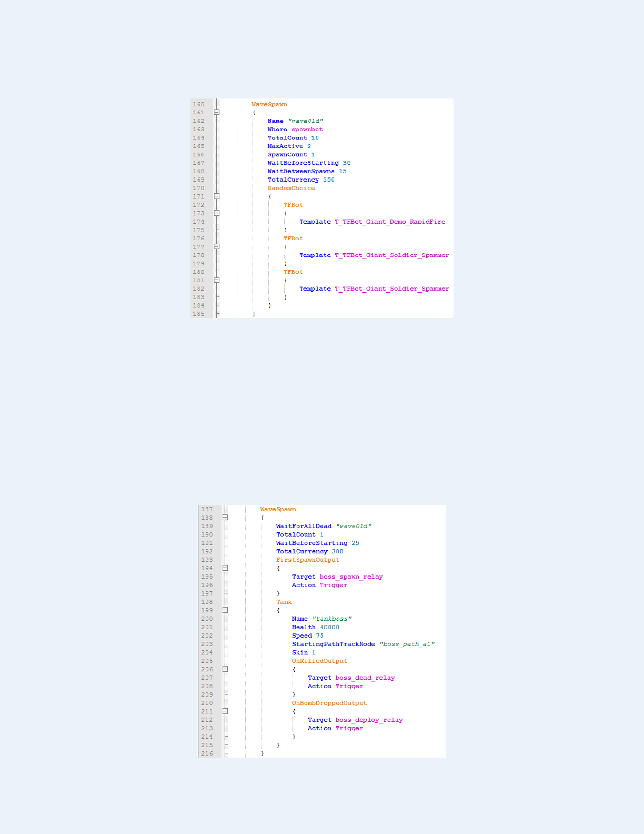Screen dimensions: 644x834
Task: Click the OnBombDroppedOutput keyword
Action: pos(330,703)
